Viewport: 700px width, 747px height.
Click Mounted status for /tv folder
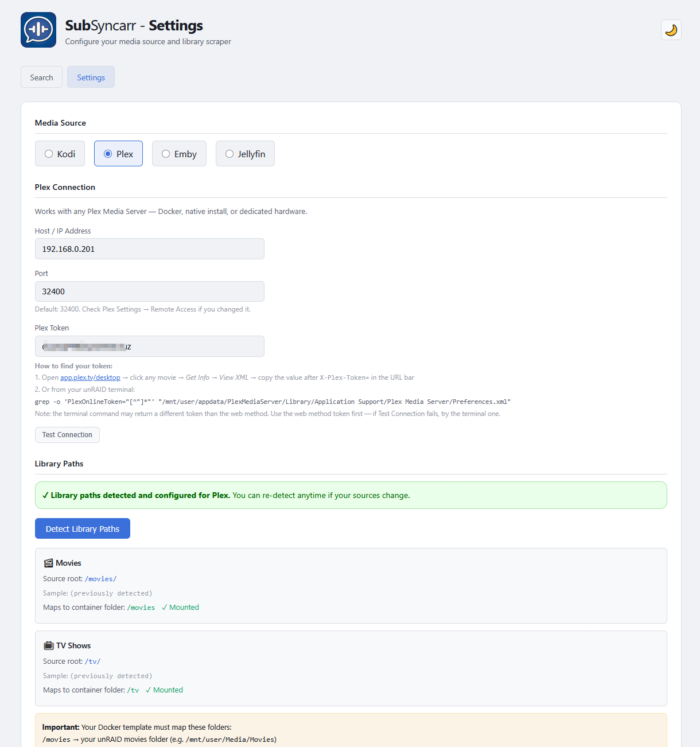point(164,690)
